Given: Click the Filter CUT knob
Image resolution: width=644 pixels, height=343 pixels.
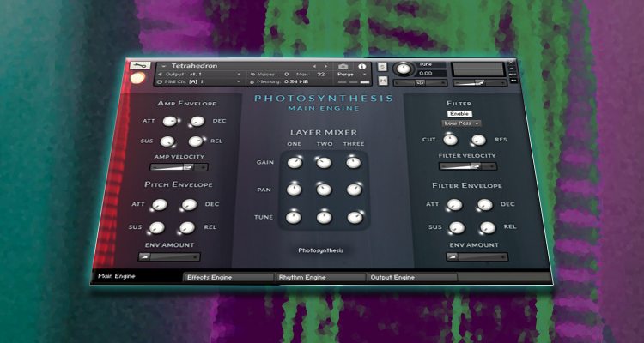Looking at the screenshot, I should click(x=451, y=140).
